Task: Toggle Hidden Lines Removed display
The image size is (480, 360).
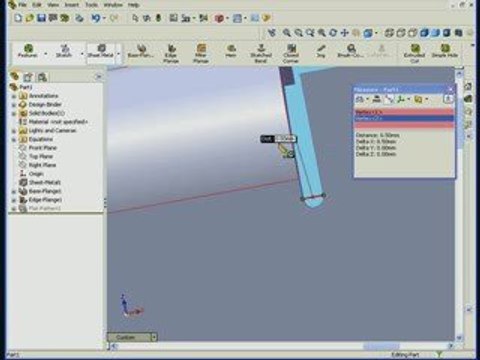Action: point(412,33)
